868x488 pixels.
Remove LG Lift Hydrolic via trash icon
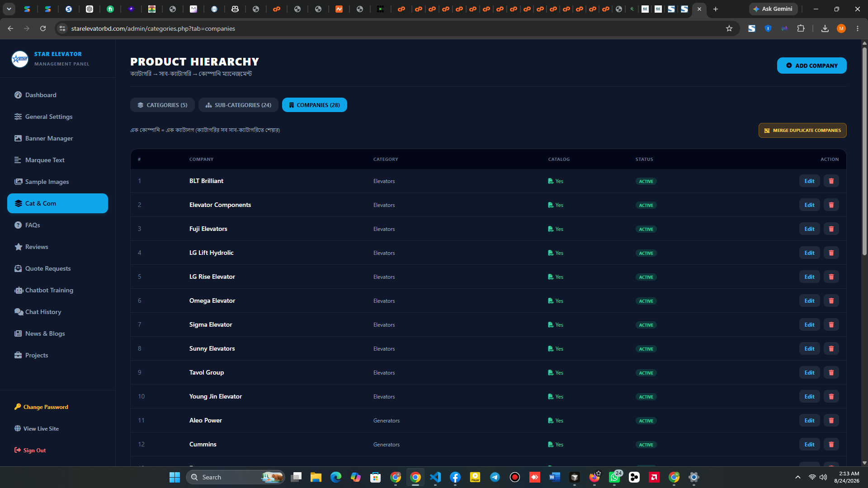pyautogui.click(x=831, y=253)
